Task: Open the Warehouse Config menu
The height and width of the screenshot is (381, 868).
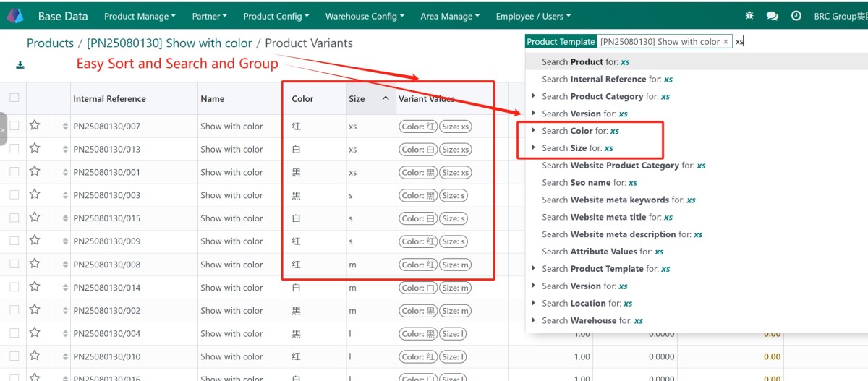Action: coord(365,16)
